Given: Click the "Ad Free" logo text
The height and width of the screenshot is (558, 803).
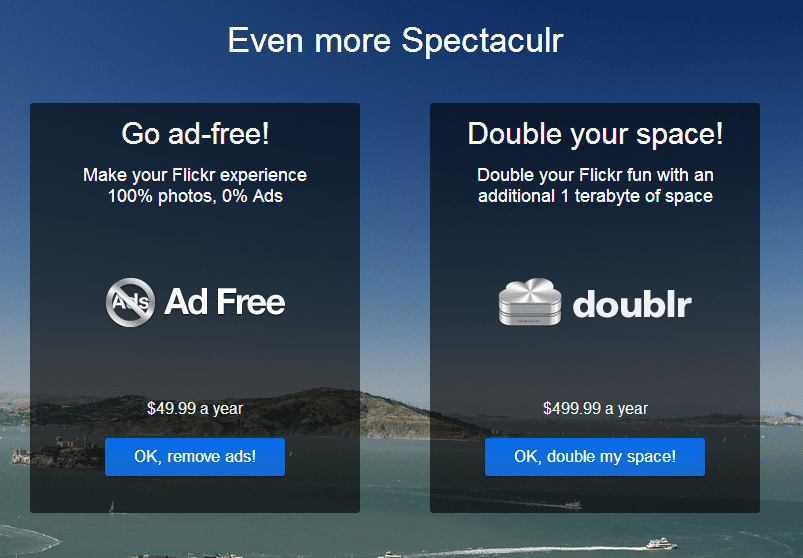Looking at the screenshot, I should pos(224,302).
